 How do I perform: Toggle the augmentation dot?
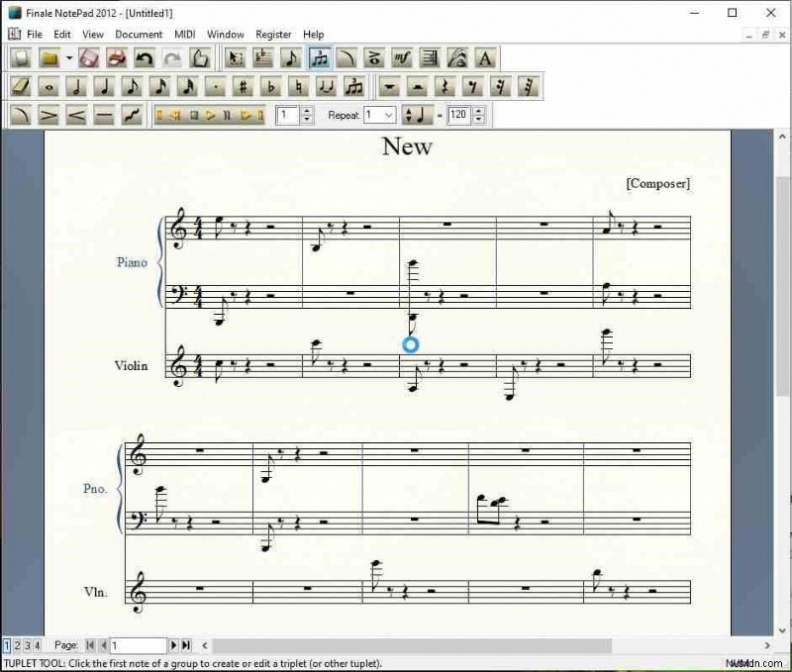point(216,86)
